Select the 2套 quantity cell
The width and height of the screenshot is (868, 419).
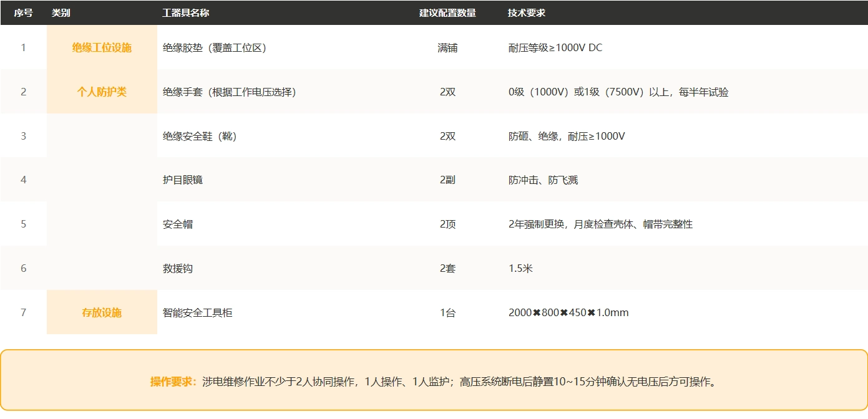(447, 268)
